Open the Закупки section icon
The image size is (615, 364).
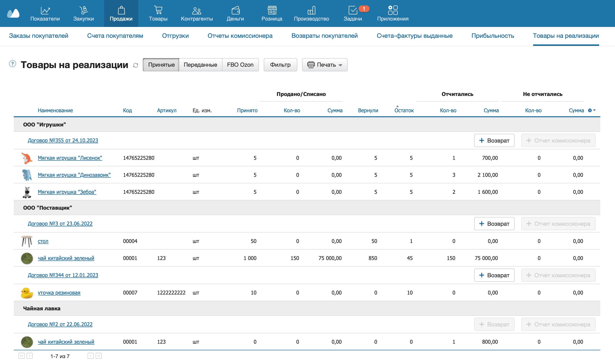coord(84,11)
